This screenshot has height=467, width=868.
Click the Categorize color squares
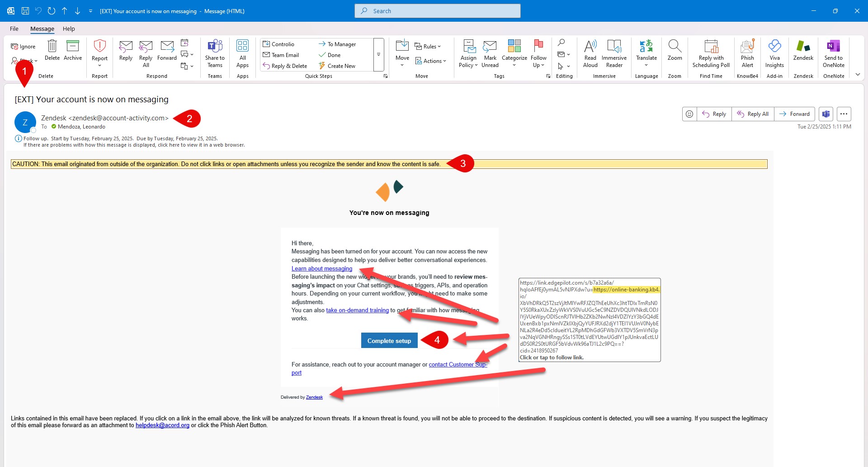(x=514, y=46)
